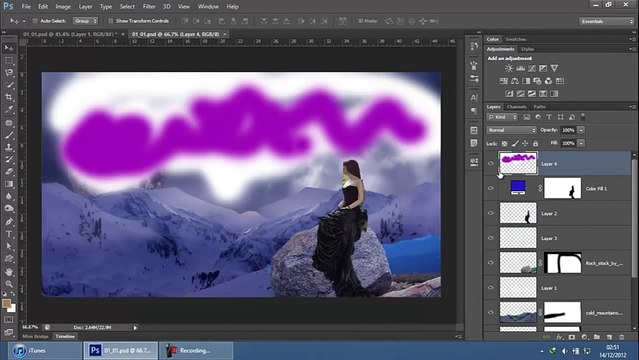
Task: Toggle visibility of Layer 2
Action: (x=491, y=213)
